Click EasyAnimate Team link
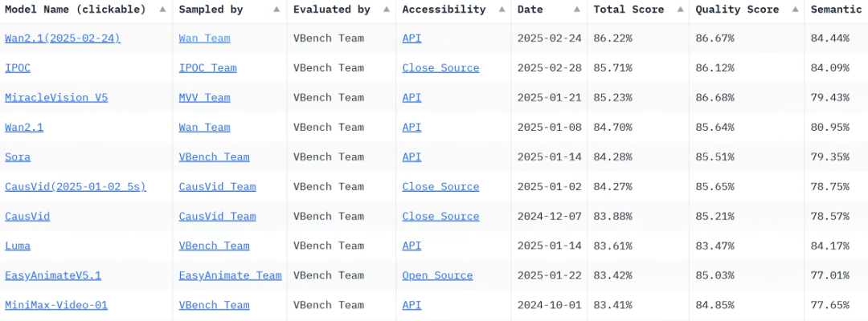868x321 pixels. (x=230, y=275)
